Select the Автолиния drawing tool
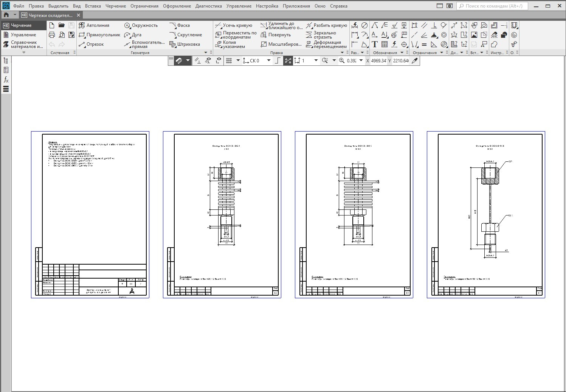 94,25
